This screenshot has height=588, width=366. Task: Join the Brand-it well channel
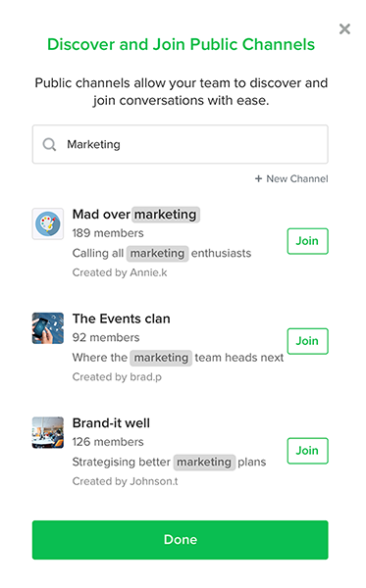click(307, 451)
